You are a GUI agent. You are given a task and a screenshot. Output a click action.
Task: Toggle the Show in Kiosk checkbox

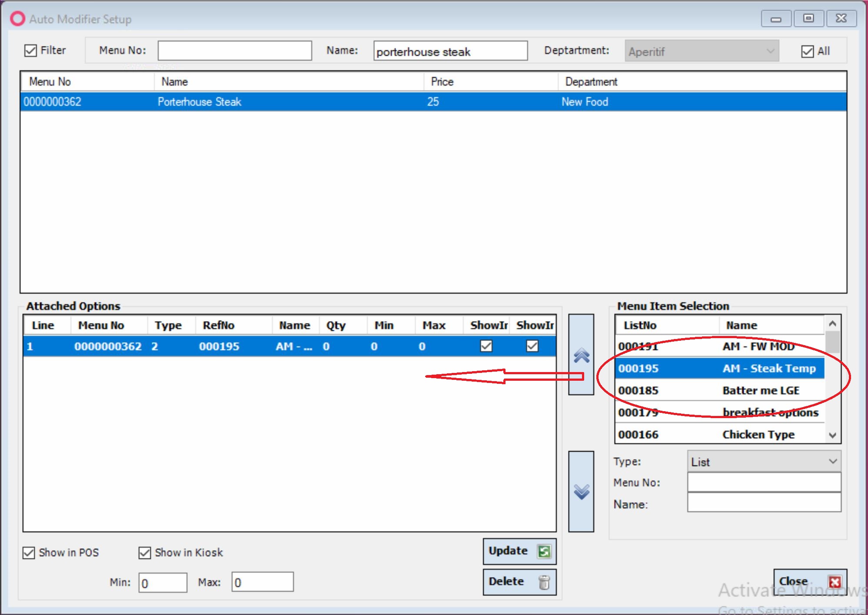(145, 553)
